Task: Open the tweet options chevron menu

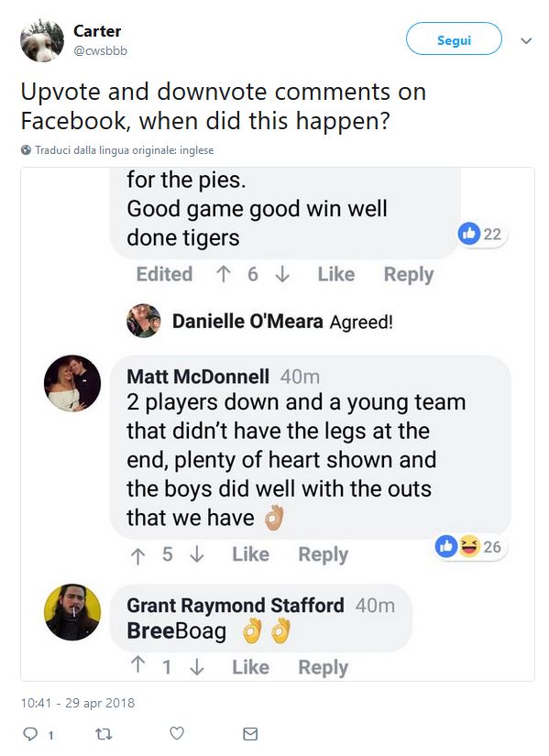Action: [526, 41]
